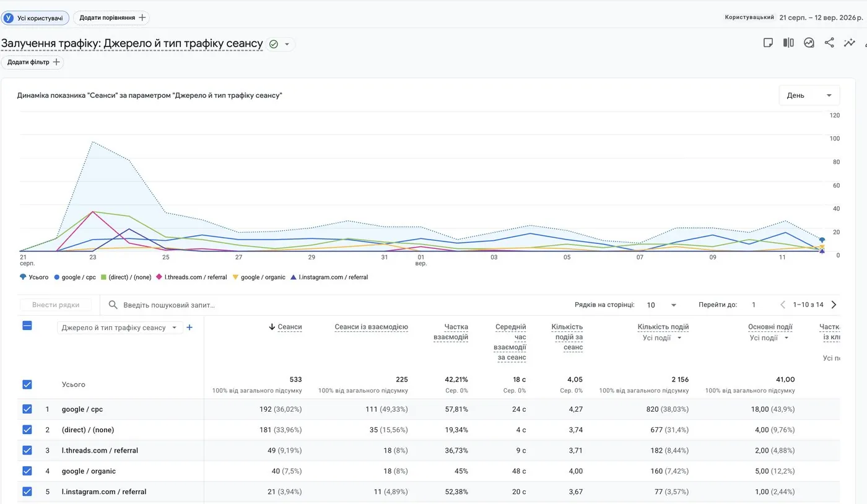Open Усі події dropdown under Основні події

pyautogui.click(x=770, y=338)
